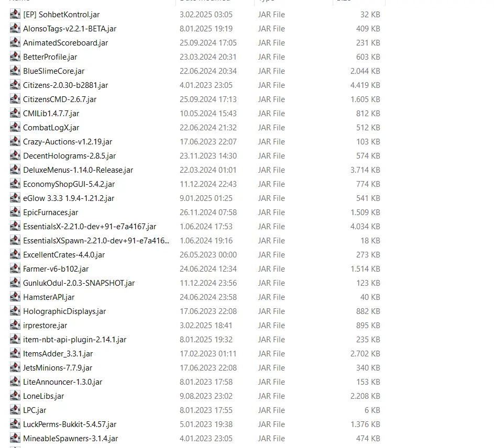Click item-nbt-api-plugin-2.14.1.jar file name
Image resolution: width=494 pixels, height=448 pixels.
(75, 340)
